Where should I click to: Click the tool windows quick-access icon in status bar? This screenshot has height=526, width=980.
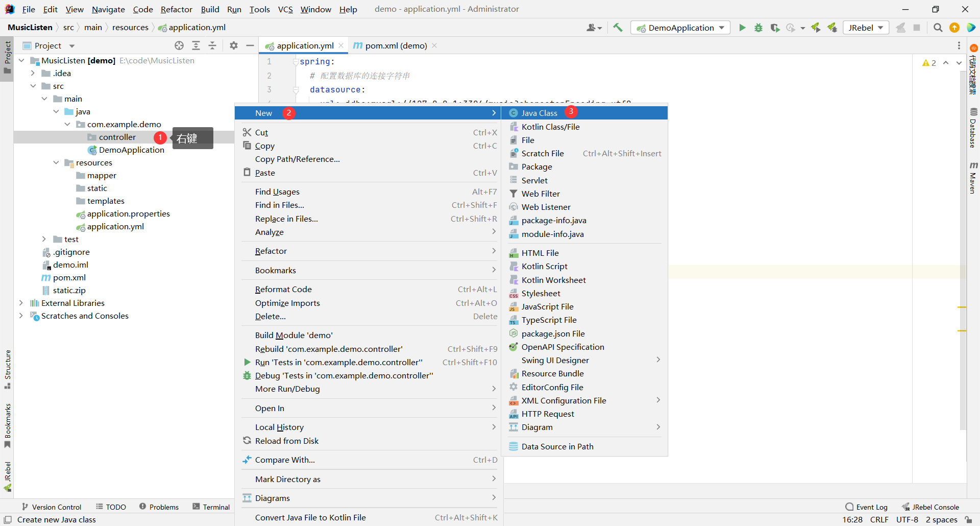8,520
